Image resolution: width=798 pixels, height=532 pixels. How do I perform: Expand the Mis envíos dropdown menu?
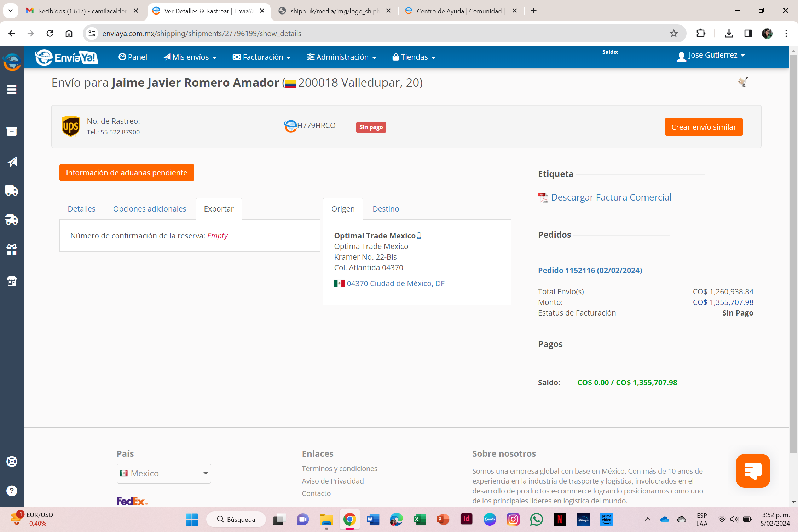tap(190, 57)
